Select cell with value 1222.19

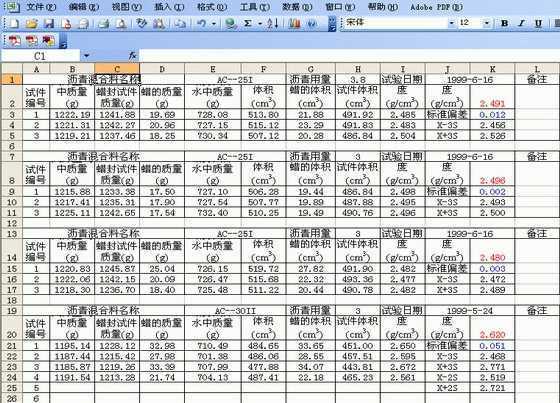coord(72,115)
